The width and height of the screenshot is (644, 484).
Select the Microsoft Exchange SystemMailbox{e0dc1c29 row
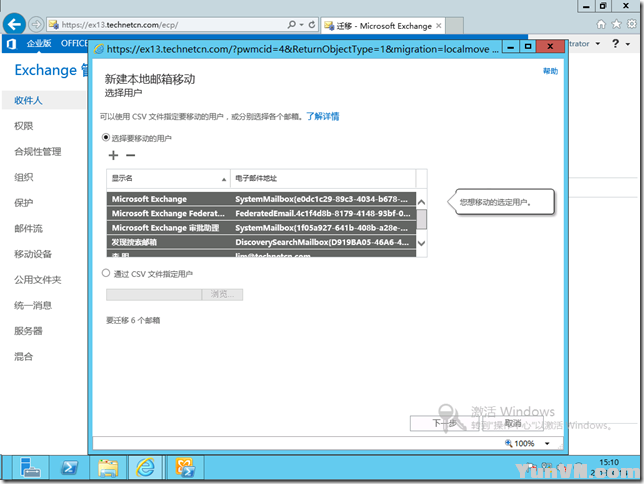tap(261, 199)
